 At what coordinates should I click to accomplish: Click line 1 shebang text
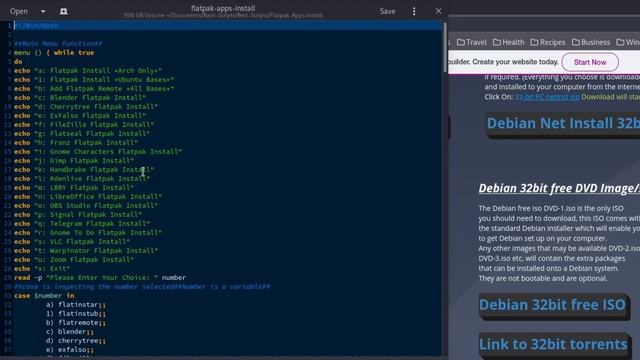[36, 26]
